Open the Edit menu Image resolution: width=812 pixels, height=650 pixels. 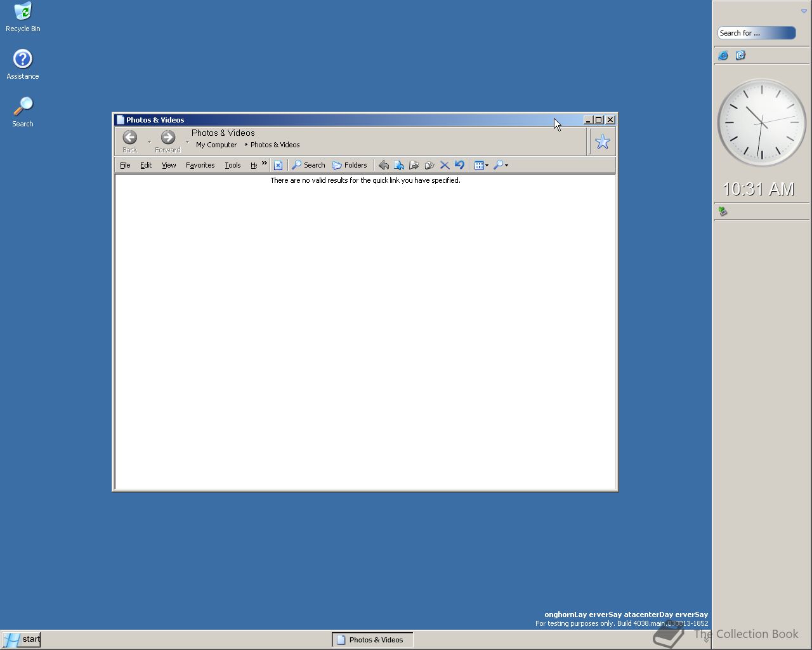click(x=146, y=165)
